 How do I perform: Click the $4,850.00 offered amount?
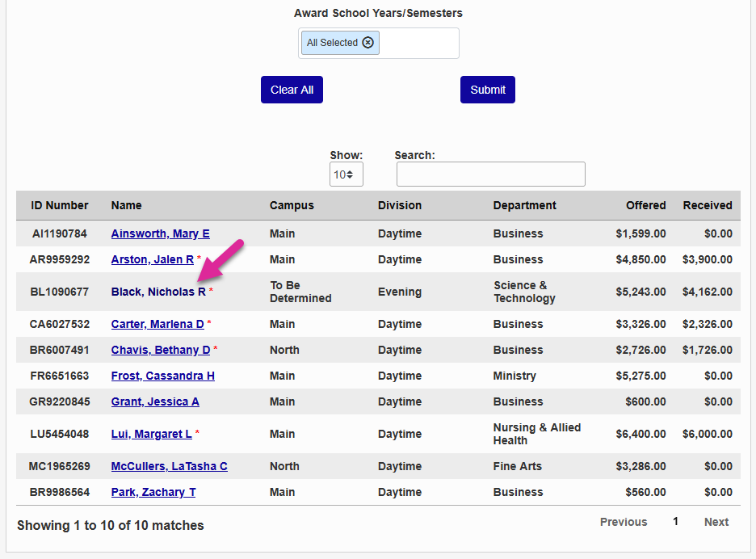640,259
